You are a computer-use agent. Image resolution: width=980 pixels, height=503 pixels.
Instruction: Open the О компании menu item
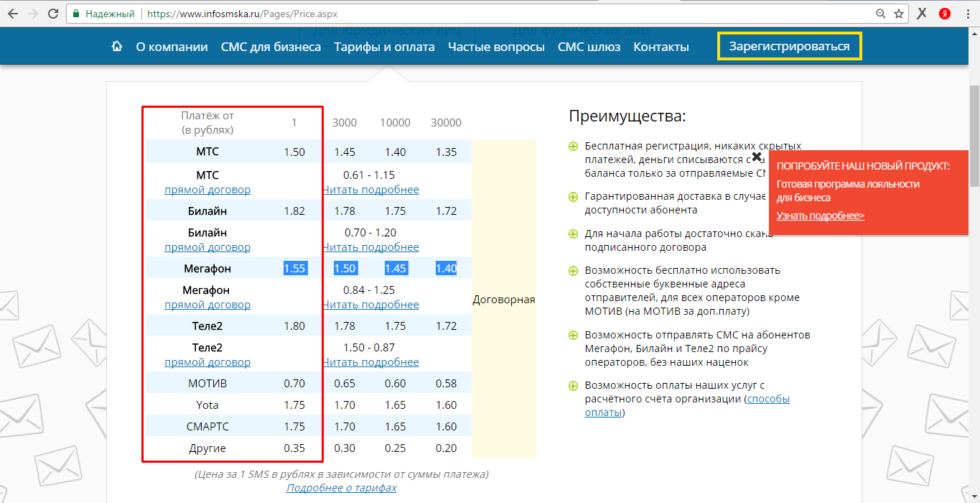click(x=172, y=47)
